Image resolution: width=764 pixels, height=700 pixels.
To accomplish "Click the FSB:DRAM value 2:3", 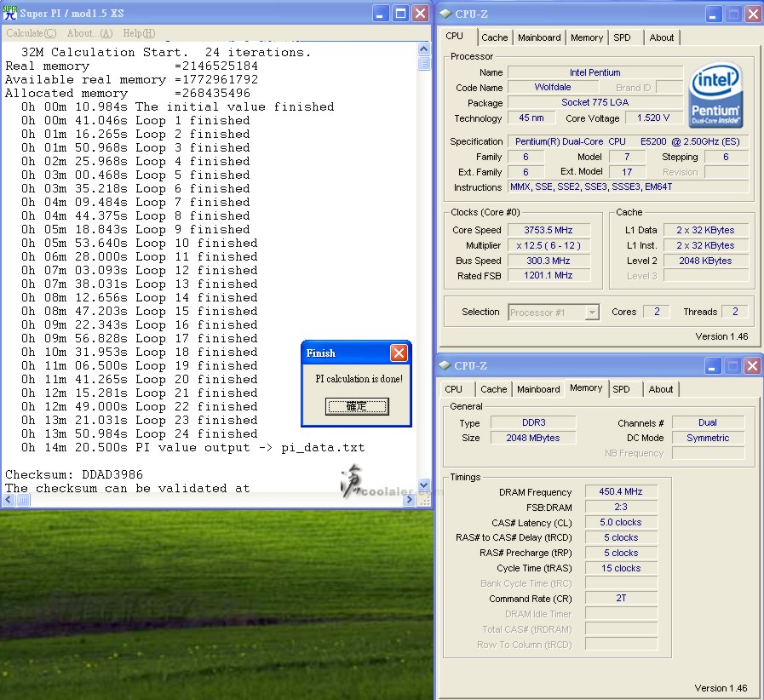I will pos(621,507).
